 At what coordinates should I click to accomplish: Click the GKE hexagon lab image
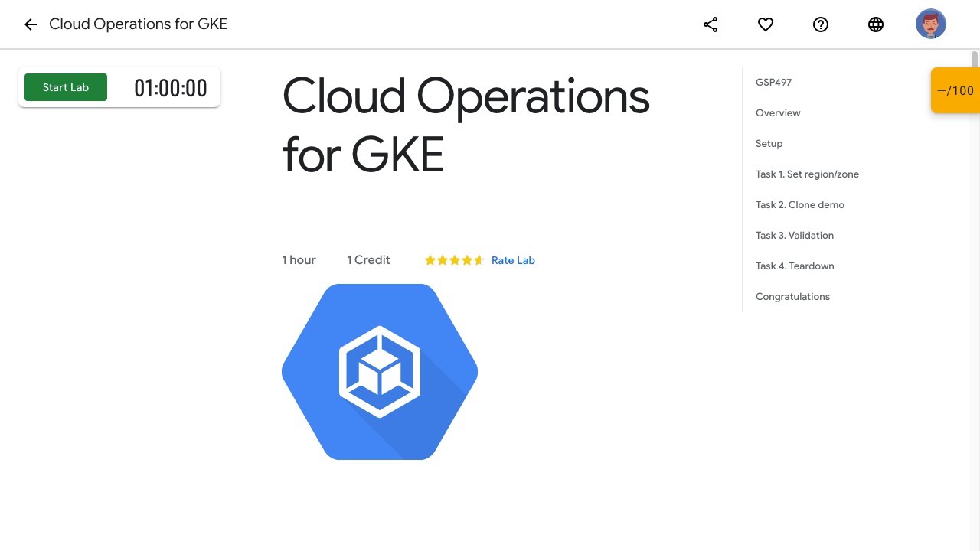tap(380, 372)
